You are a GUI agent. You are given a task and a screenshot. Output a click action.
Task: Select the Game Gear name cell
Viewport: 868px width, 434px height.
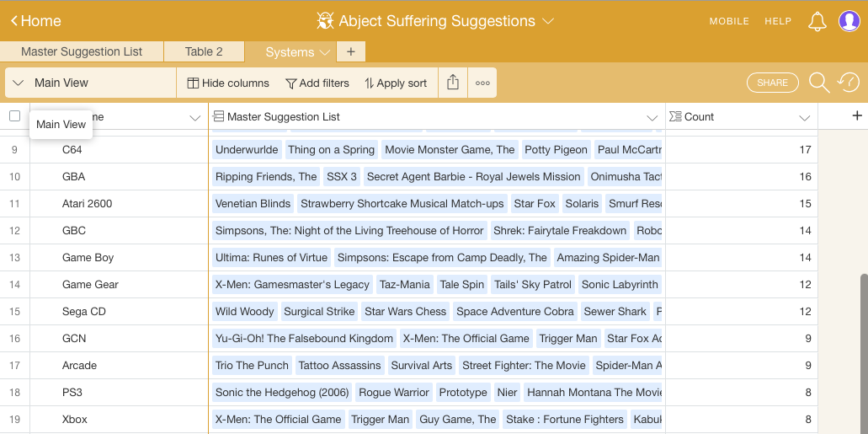[x=119, y=284]
